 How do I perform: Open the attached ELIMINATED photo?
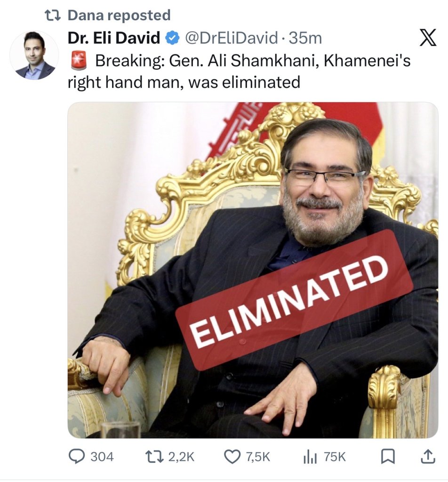pyautogui.click(x=253, y=270)
